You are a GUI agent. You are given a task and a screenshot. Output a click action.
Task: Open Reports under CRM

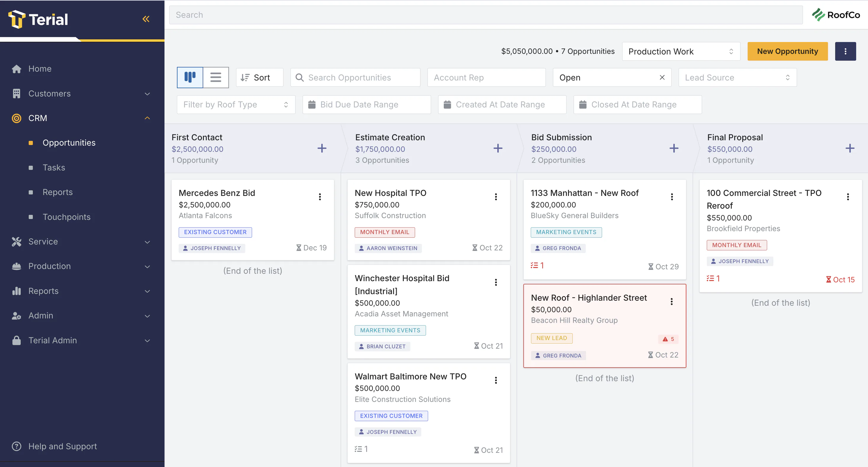(x=58, y=192)
